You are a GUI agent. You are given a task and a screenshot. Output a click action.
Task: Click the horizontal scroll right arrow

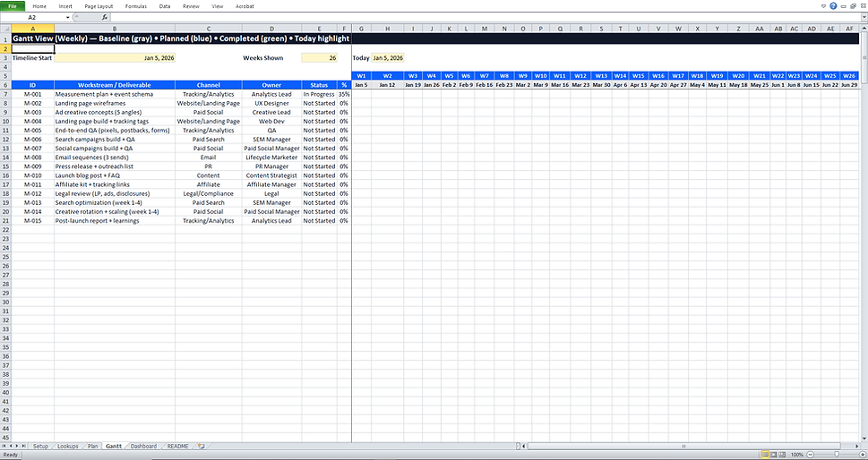[x=857, y=446]
